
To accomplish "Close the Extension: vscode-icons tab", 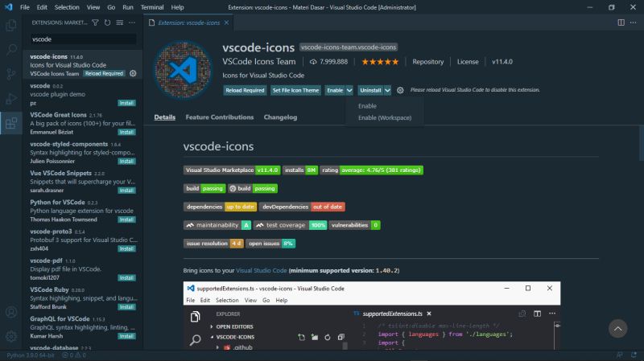I will [226, 23].
